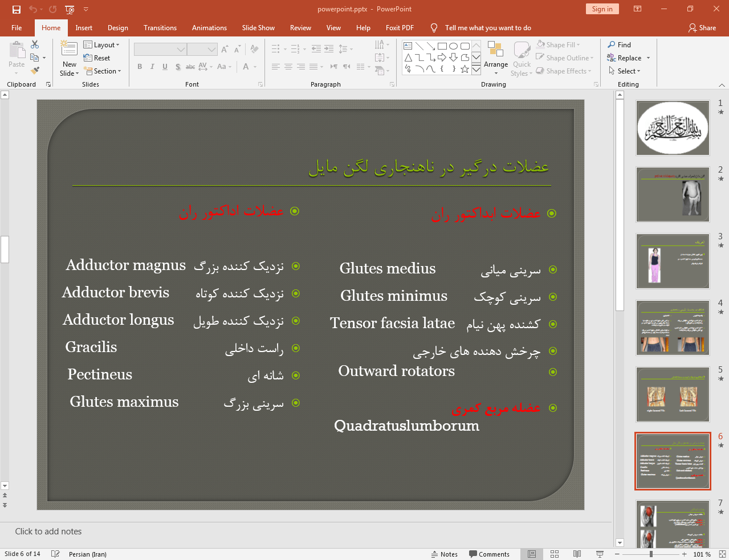This screenshot has width=729, height=560.
Task: Expand the Shape Fill dropdown
Action: click(x=559, y=44)
